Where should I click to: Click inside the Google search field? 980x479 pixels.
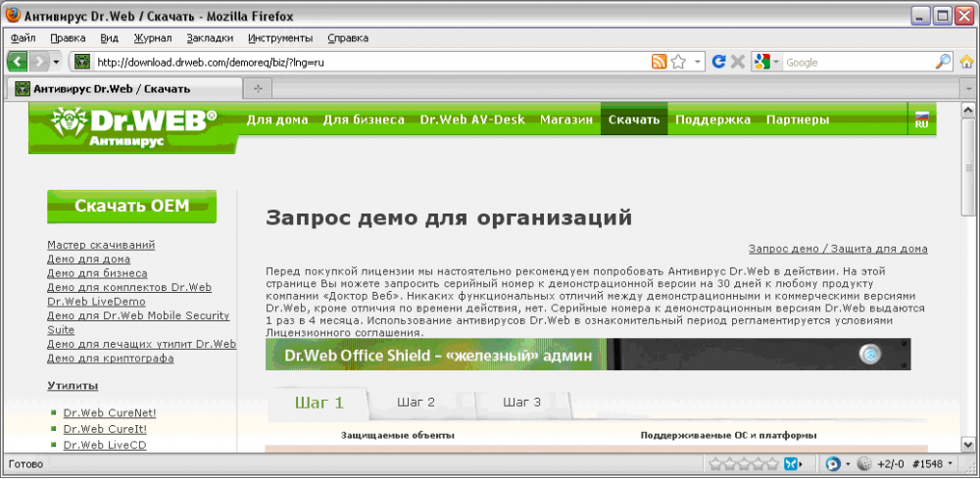857,62
